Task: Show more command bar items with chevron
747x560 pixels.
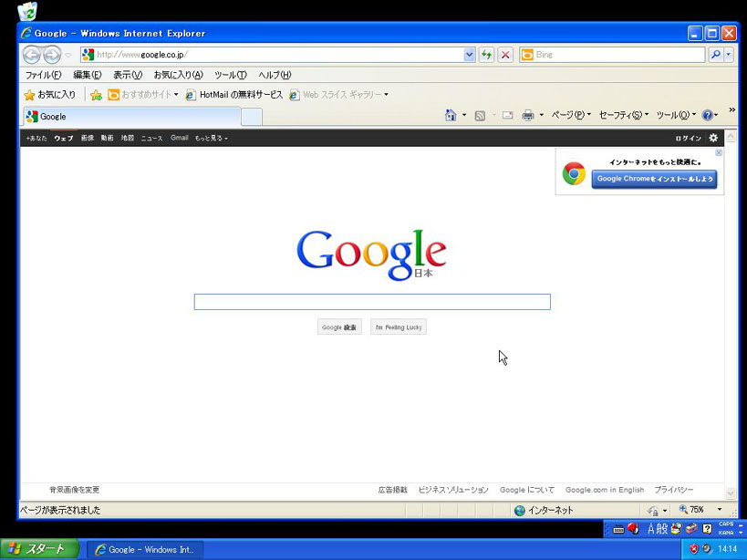Action: click(x=732, y=110)
